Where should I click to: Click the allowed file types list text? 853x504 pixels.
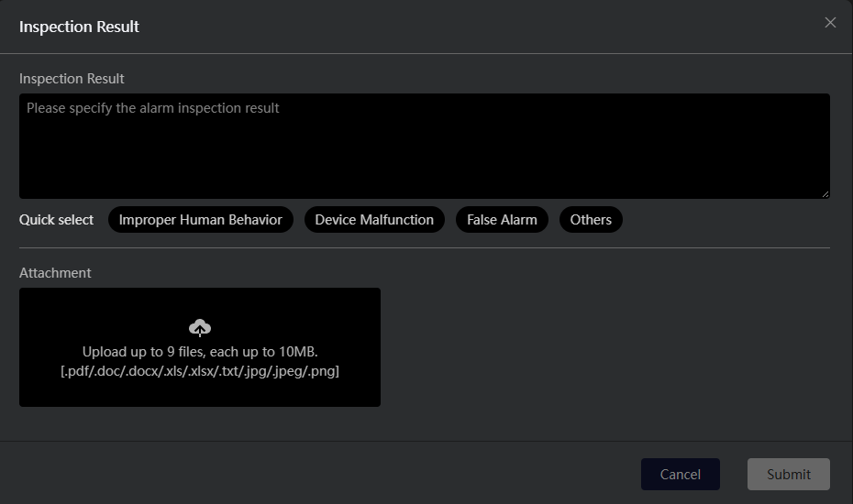(x=199, y=371)
